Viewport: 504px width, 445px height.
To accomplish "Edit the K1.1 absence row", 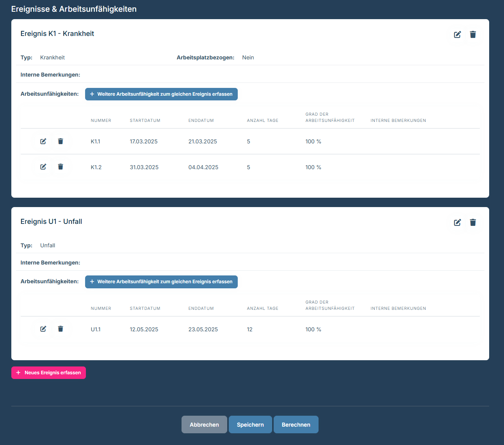I will tap(43, 141).
